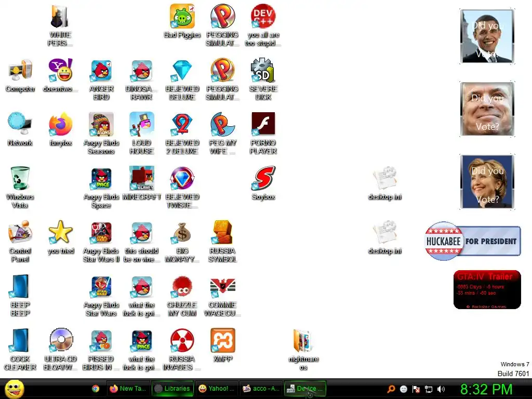Image resolution: width=532 pixels, height=399 pixels.
Task: Click the Huckabee For President gadget
Action: point(472,241)
